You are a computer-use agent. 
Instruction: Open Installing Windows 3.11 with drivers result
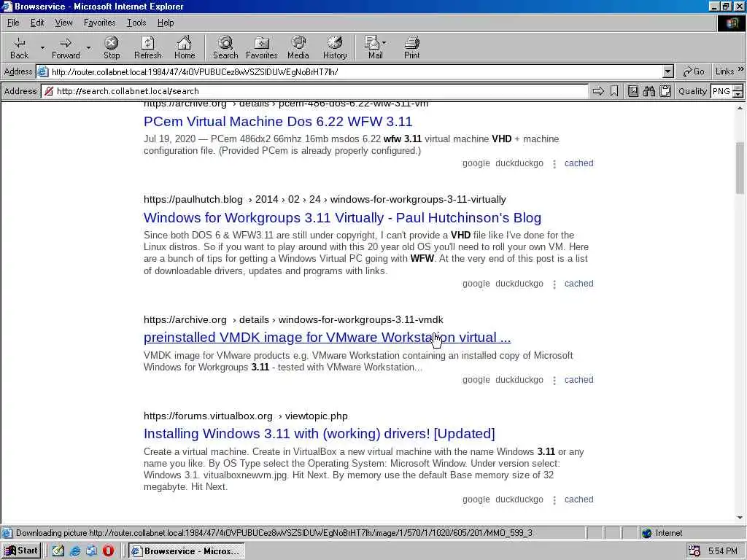click(x=320, y=433)
